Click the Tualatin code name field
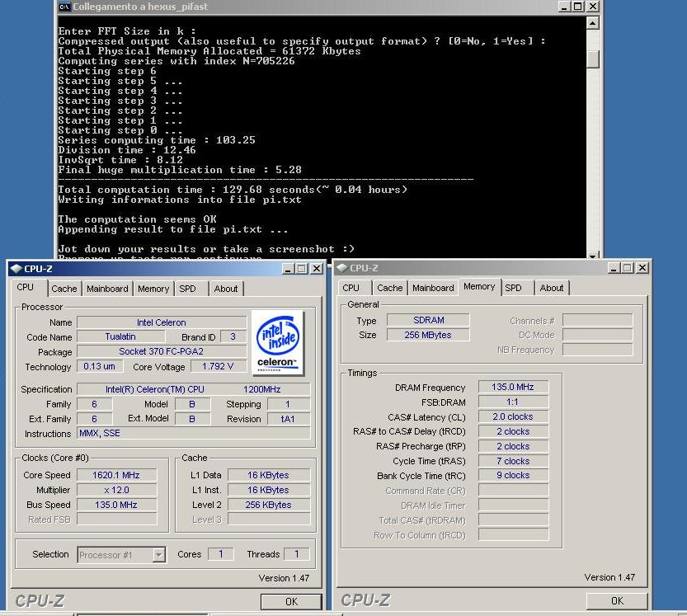 pos(120,336)
